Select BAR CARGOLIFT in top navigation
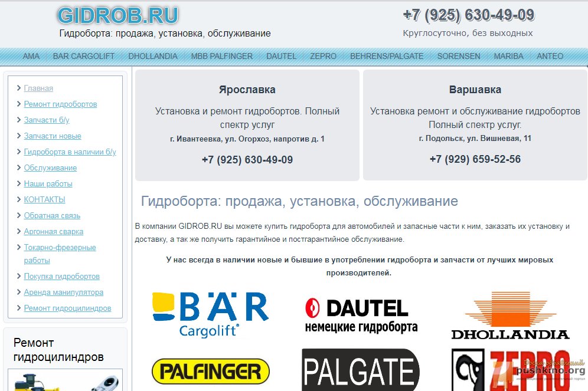Image resolution: width=588 pixels, height=391 pixels. coord(84,56)
